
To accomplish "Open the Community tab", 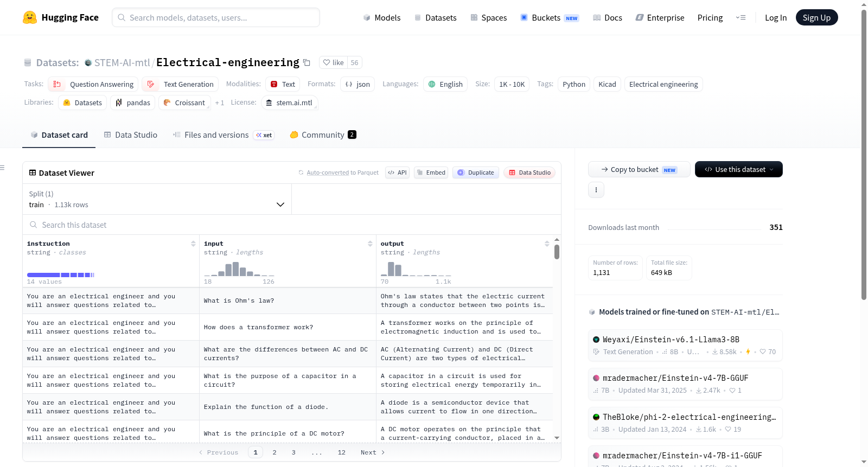I will [x=323, y=135].
